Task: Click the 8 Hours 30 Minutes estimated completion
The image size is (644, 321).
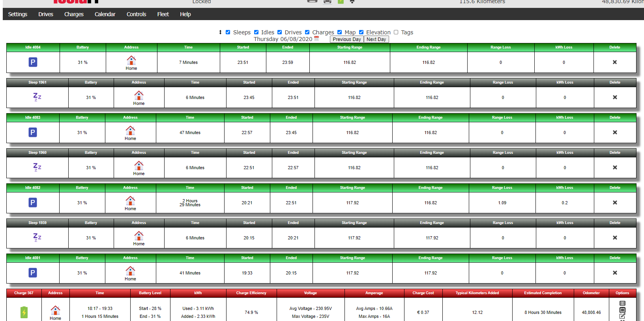Action: [x=543, y=312]
